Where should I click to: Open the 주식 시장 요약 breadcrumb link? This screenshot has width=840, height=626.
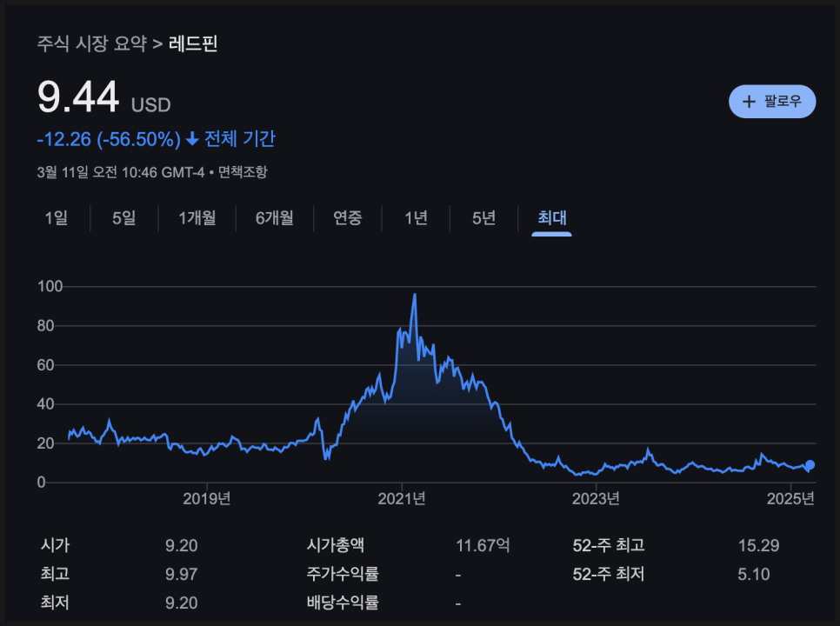tap(91, 43)
